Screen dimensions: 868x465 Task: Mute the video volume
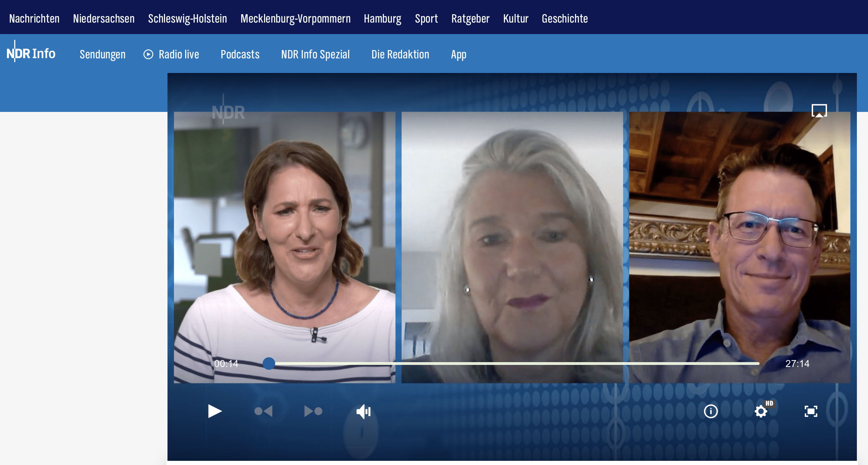coord(363,411)
